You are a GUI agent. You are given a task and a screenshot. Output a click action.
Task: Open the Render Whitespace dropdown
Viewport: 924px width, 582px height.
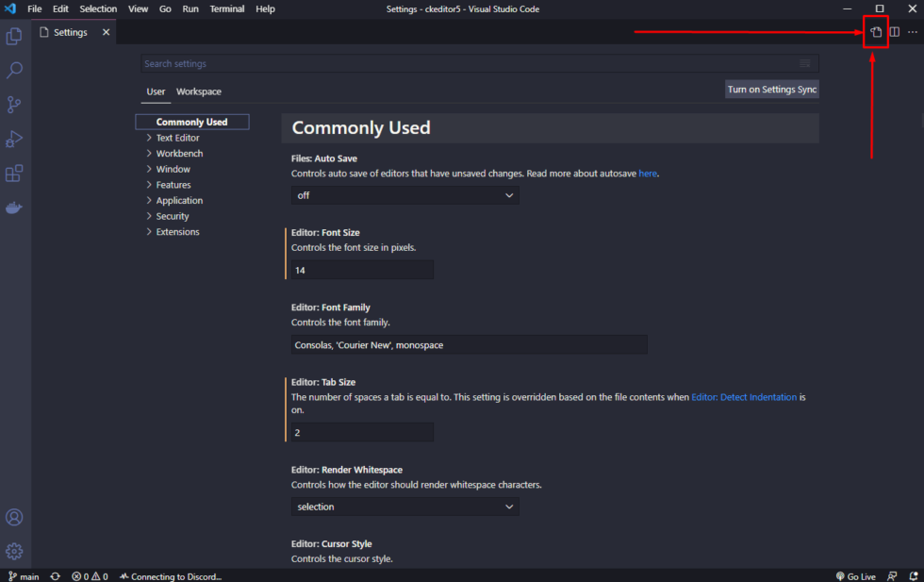click(404, 507)
